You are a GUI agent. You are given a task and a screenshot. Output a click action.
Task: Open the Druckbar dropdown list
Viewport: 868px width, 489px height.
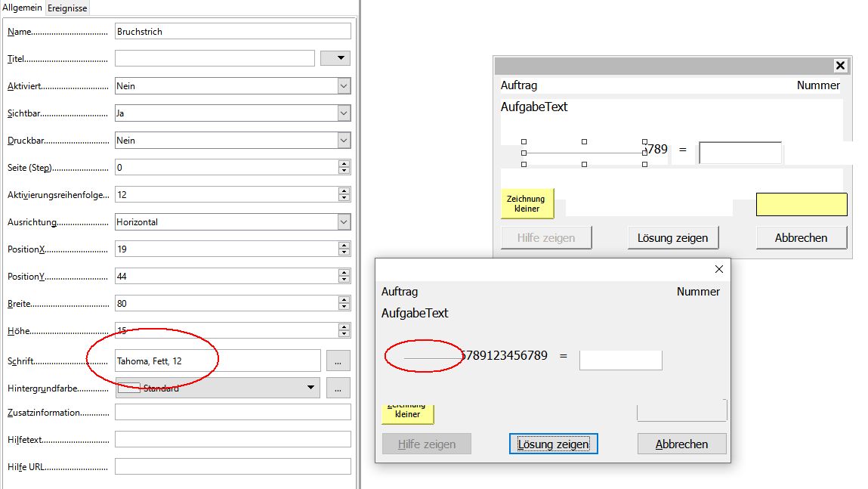pyautogui.click(x=344, y=141)
